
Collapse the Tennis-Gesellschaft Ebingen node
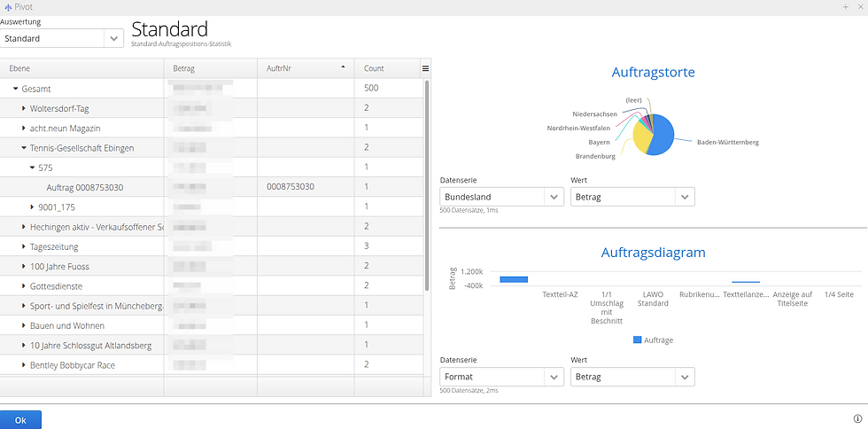click(24, 148)
